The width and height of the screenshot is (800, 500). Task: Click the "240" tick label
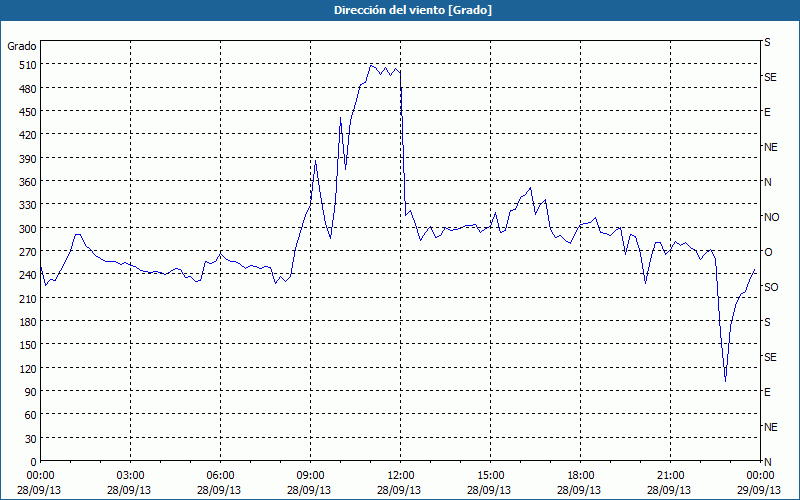[x=28, y=275]
